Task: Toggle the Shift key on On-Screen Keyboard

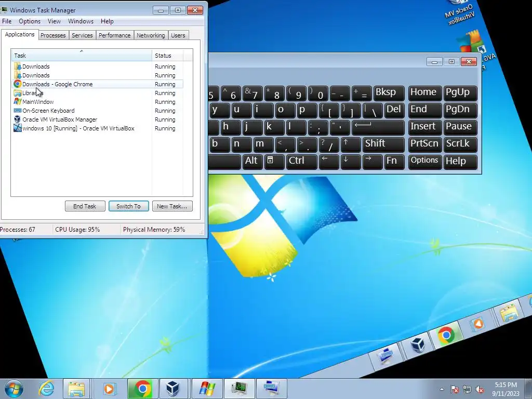Action: tap(383, 144)
